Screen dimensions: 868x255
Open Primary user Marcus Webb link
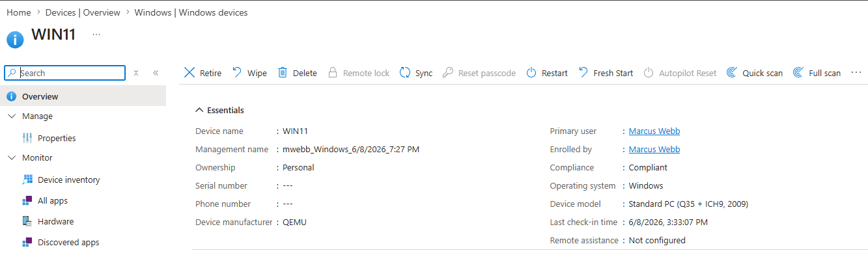click(654, 131)
